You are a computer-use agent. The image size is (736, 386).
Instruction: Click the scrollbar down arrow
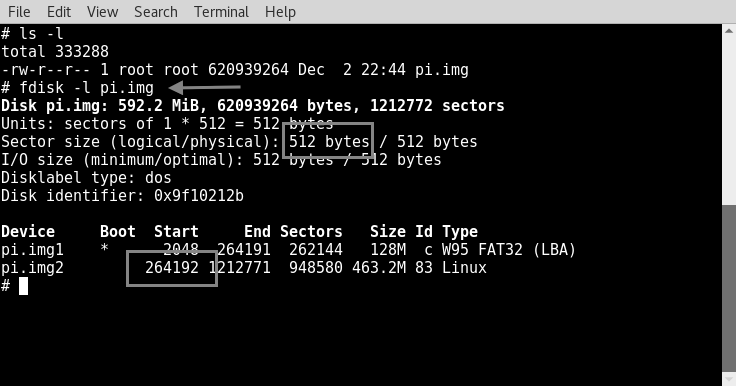pos(729,379)
